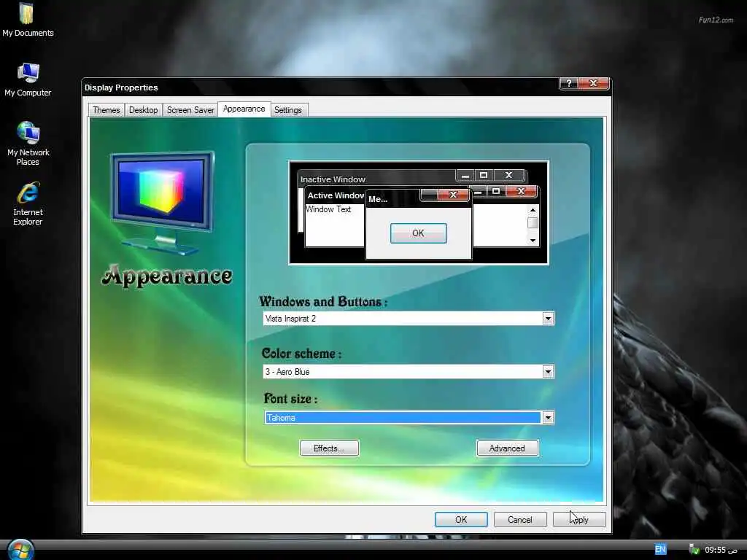
Task: Expand the Windows and Buttons dropdown
Action: tap(548, 319)
